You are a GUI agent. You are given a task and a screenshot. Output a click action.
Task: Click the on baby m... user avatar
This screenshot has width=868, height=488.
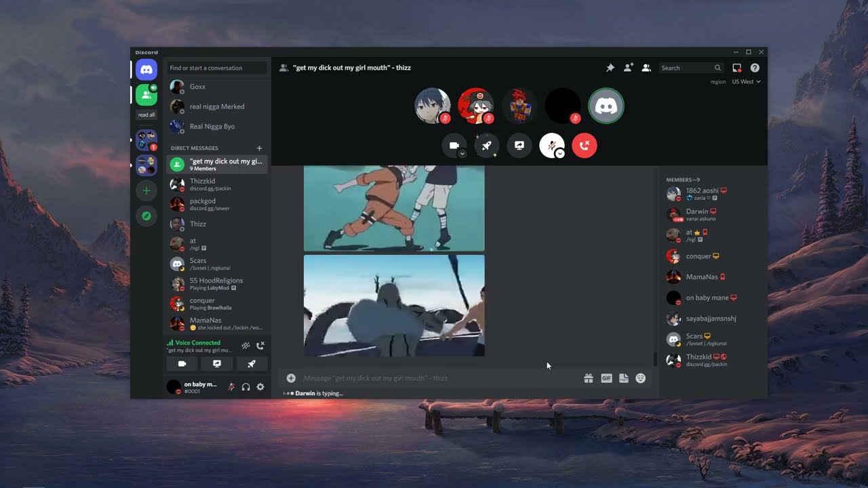(x=174, y=387)
